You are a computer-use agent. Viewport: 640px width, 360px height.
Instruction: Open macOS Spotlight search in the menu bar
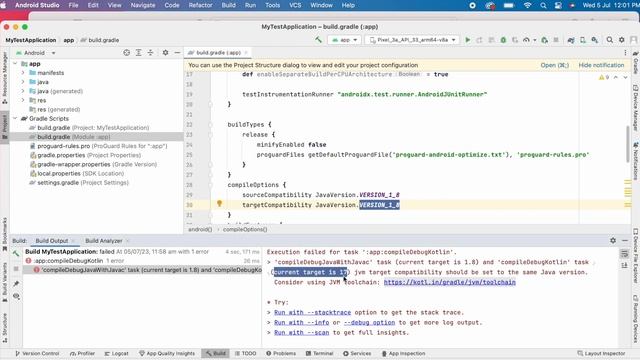[543, 5]
